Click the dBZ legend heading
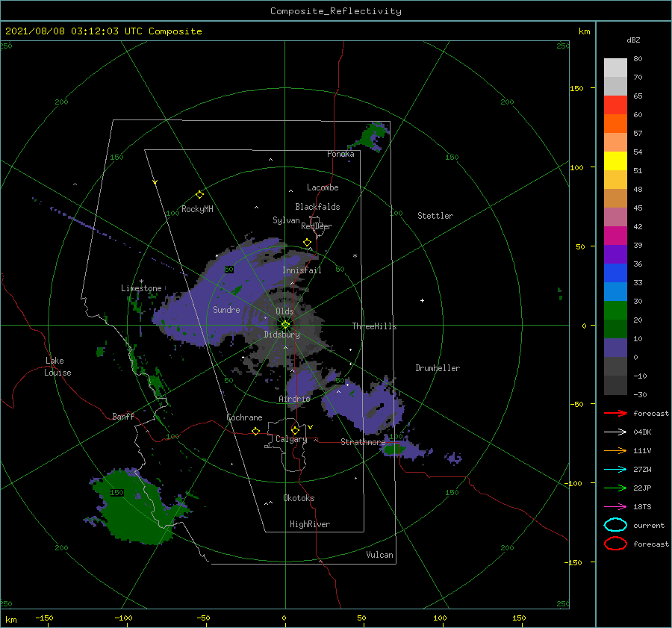Viewport: 672px width, 628px height. [x=633, y=40]
